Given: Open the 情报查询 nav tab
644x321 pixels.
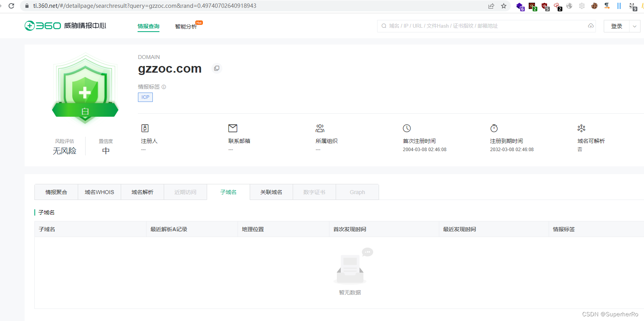Looking at the screenshot, I should (148, 26).
